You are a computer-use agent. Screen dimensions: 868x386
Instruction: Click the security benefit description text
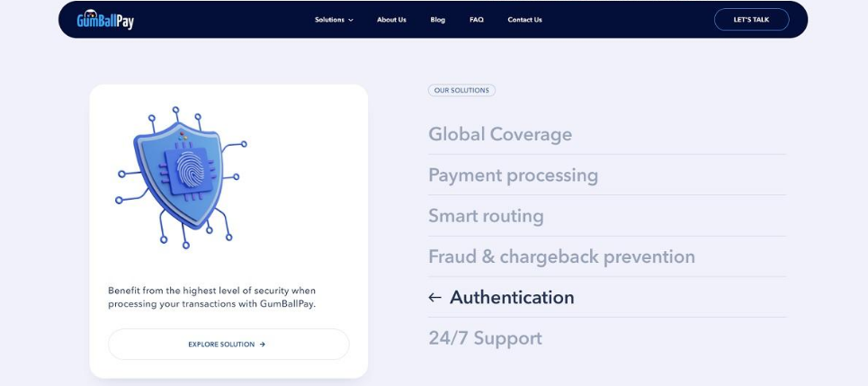click(x=212, y=297)
